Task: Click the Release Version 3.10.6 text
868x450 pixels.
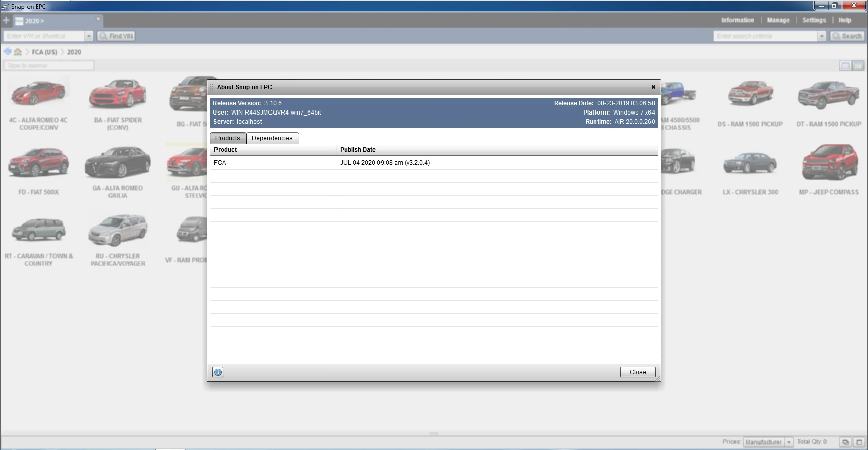Action: 247,103
